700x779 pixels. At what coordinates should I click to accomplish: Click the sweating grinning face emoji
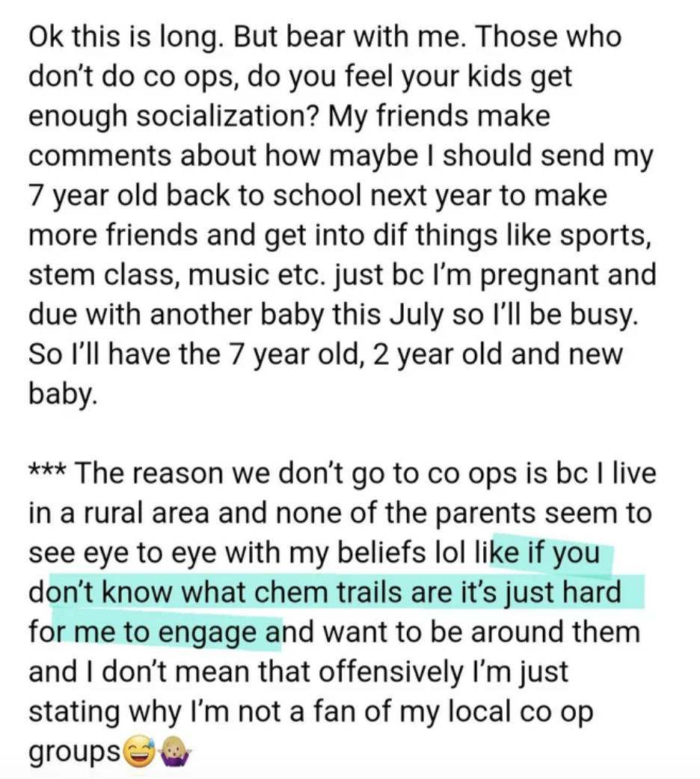pyautogui.click(x=138, y=751)
